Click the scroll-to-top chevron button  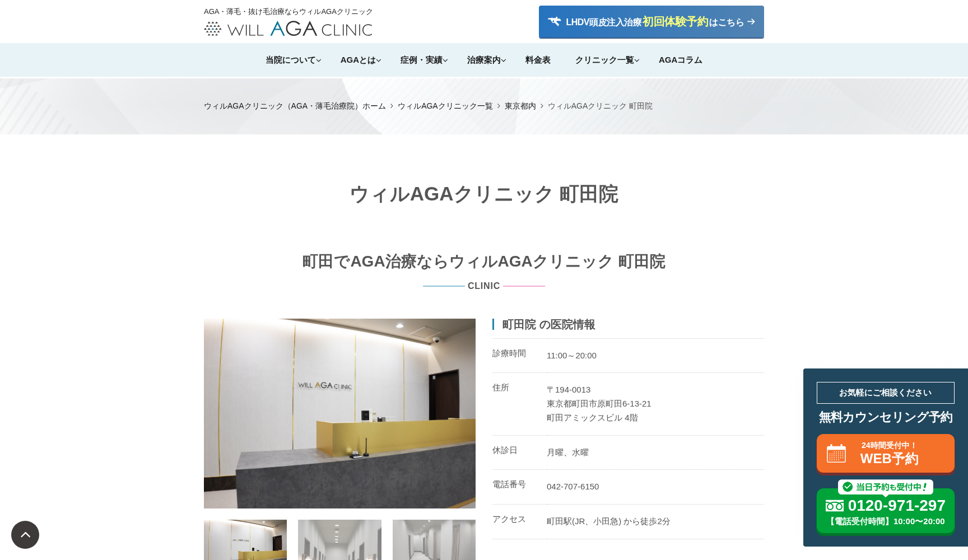click(x=25, y=535)
